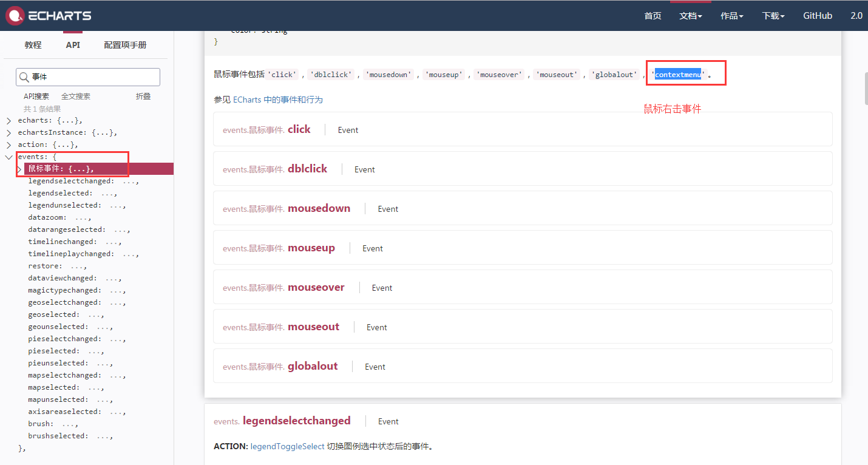868x465 pixels.
Task: Open the ECharts 中的事件和行为 link
Action: point(277,100)
